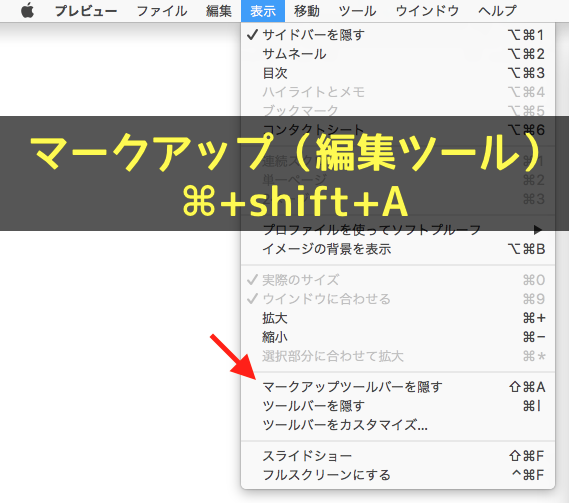
Task: Open the 移動 menu
Action: (307, 11)
